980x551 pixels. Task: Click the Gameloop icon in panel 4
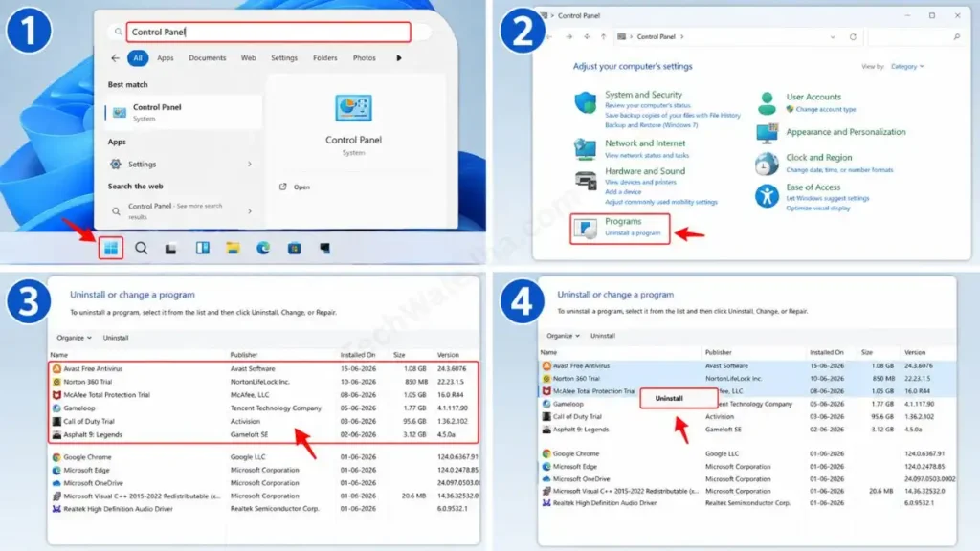tap(546, 404)
